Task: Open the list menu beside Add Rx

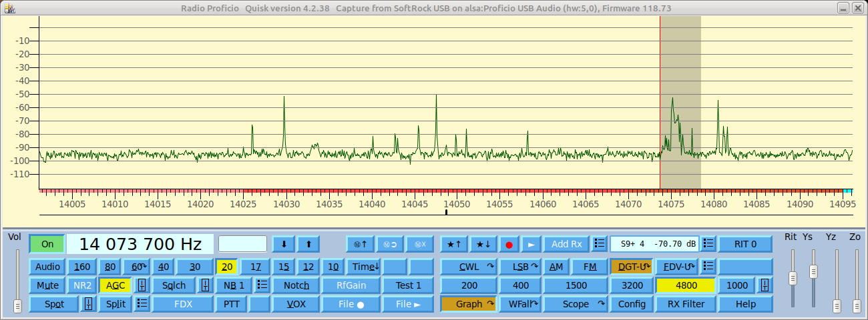Action: click(x=599, y=244)
